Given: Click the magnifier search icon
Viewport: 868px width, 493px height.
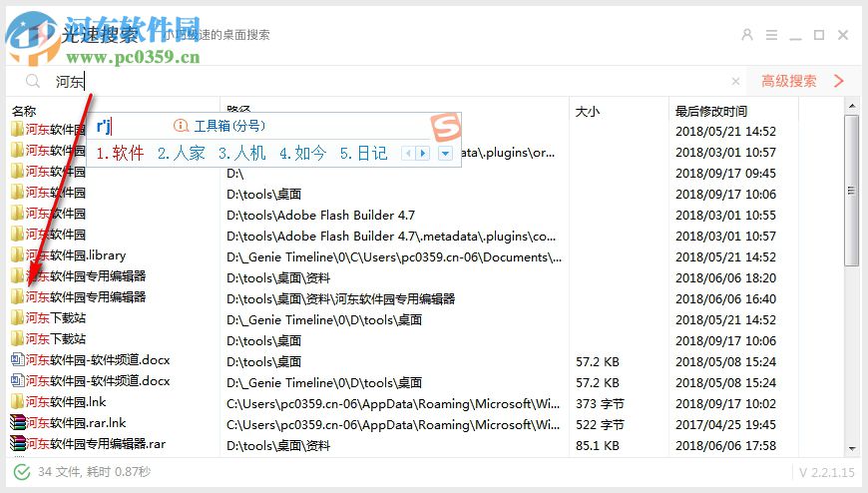Looking at the screenshot, I should [x=33, y=82].
